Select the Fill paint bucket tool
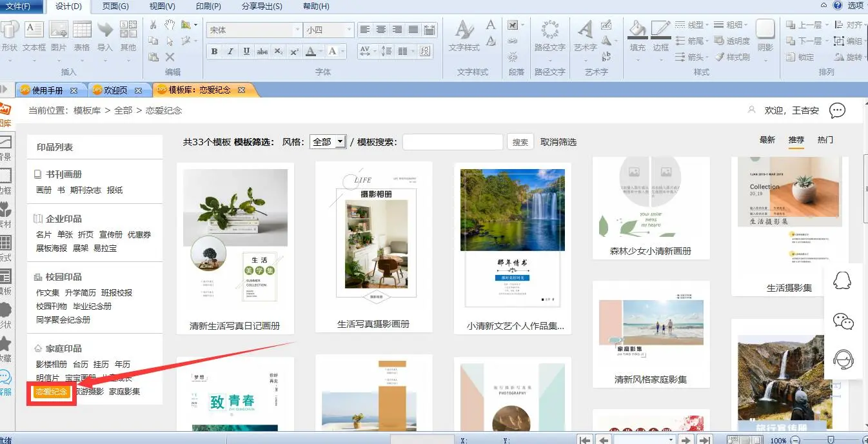 pyautogui.click(x=637, y=35)
